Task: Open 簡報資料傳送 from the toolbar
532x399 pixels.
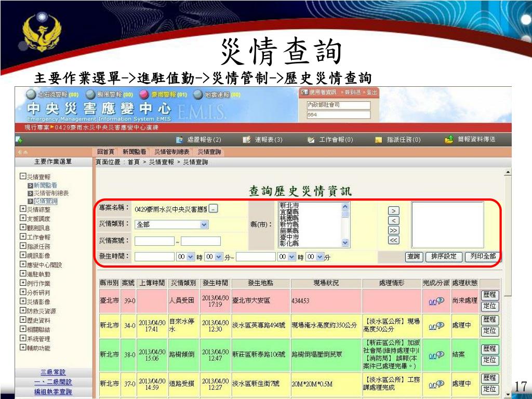Action: coord(470,139)
